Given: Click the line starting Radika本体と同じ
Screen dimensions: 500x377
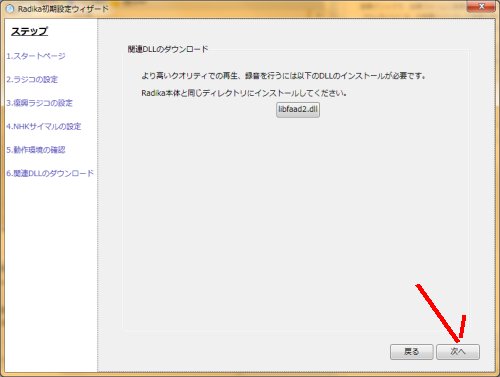Looking at the screenshot, I should [x=244, y=93].
